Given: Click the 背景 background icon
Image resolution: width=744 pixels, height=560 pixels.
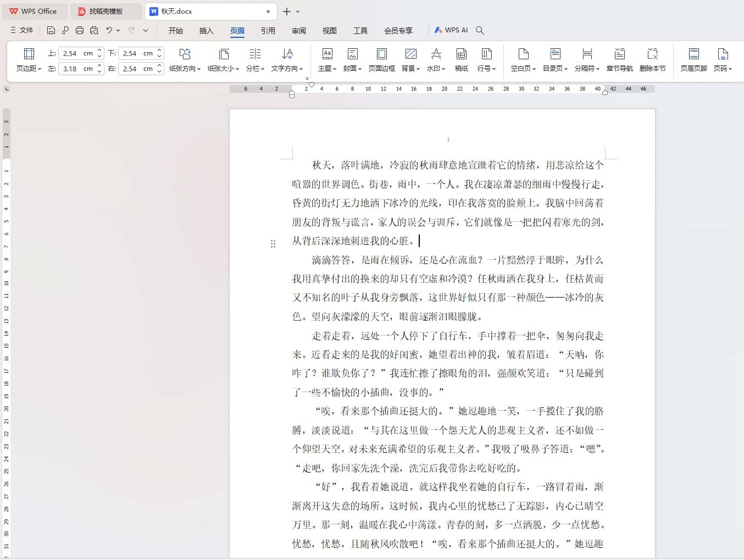Looking at the screenshot, I should click(410, 54).
